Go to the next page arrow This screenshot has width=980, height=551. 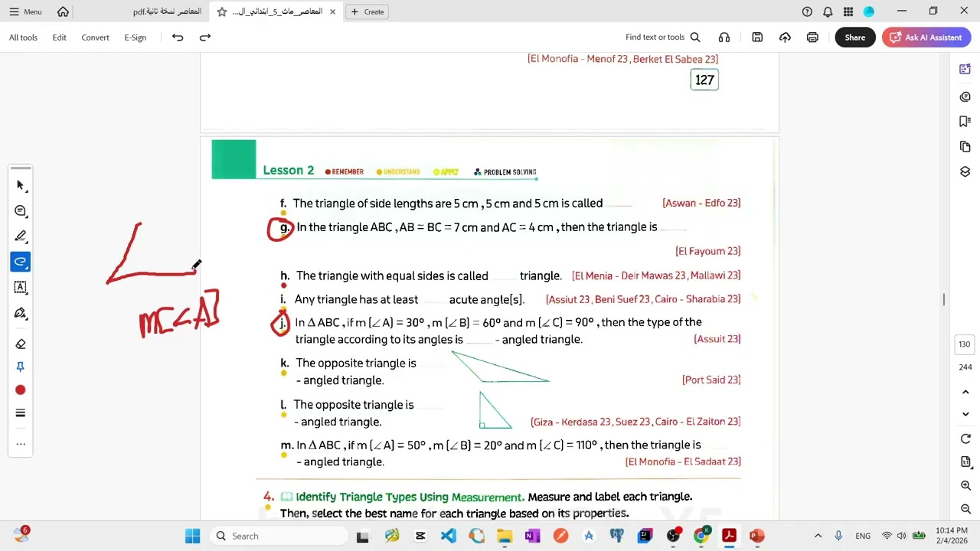point(965,414)
